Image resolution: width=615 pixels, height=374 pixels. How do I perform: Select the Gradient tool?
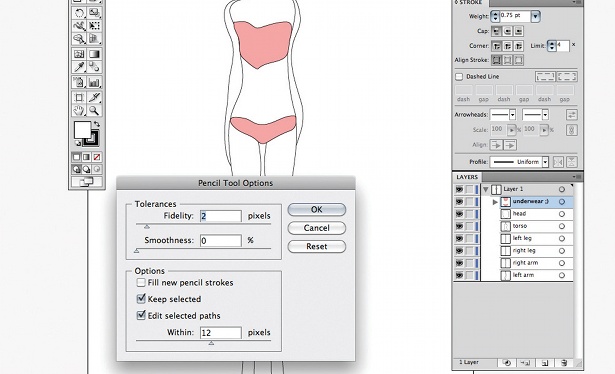[x=94, y=54]
